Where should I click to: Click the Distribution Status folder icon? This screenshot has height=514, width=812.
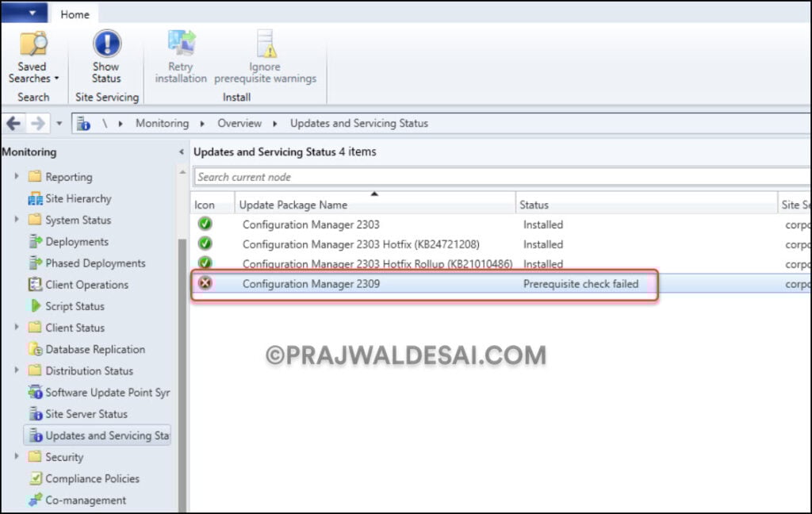[35, 370]
